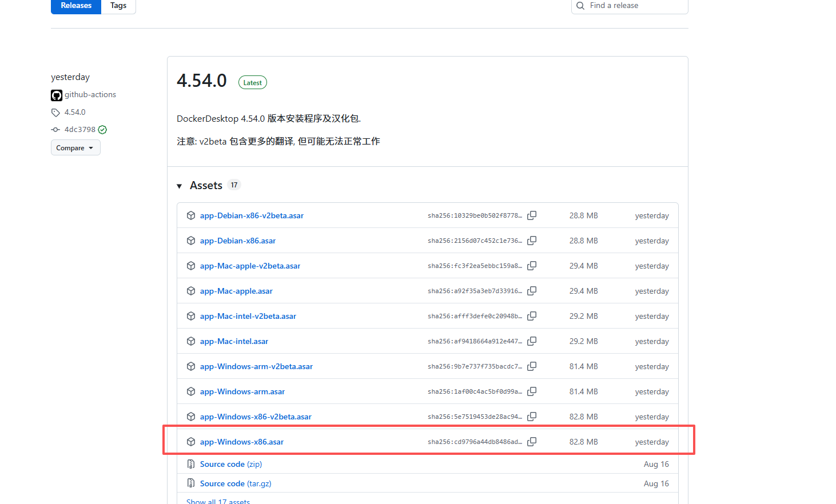Focus the Find a release search field
Image resolution: width=836 pixels, height=504 pixels.
click(x=630, y=6)
